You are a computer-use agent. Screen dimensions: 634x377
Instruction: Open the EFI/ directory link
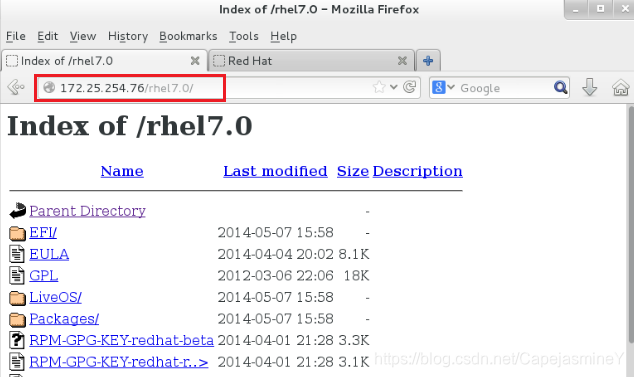pos(43,233)
